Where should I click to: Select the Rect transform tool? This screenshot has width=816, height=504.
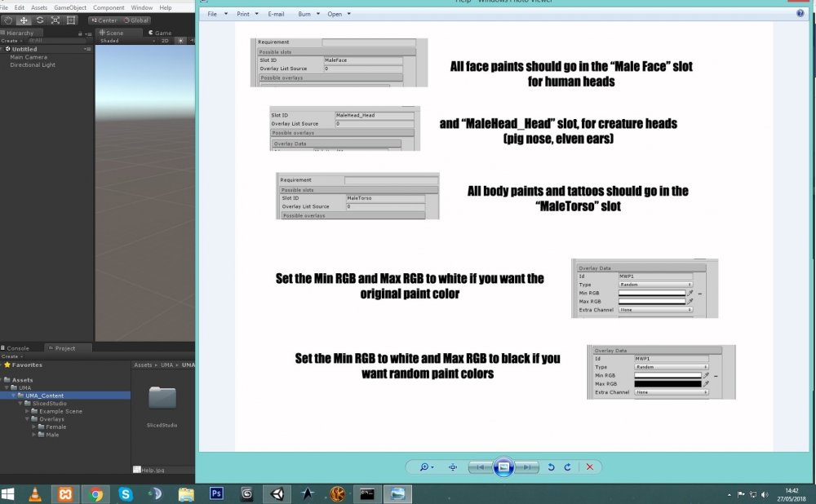click(72, 20)
